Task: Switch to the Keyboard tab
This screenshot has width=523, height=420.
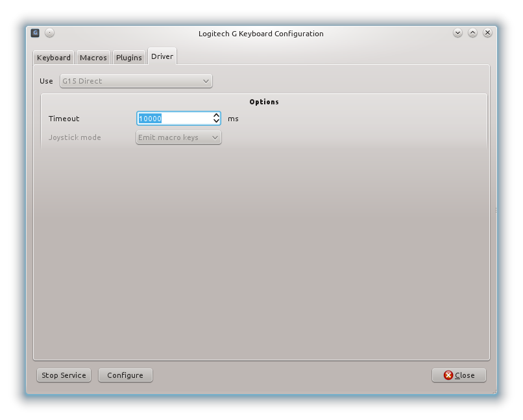Action: 54,58
